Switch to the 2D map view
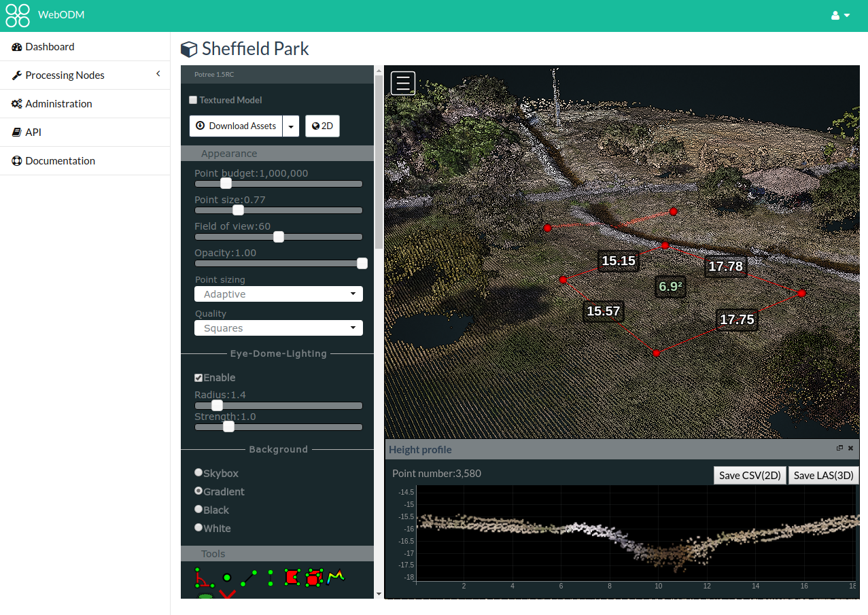Screen dimensions: 868x615 pos(322,126)
